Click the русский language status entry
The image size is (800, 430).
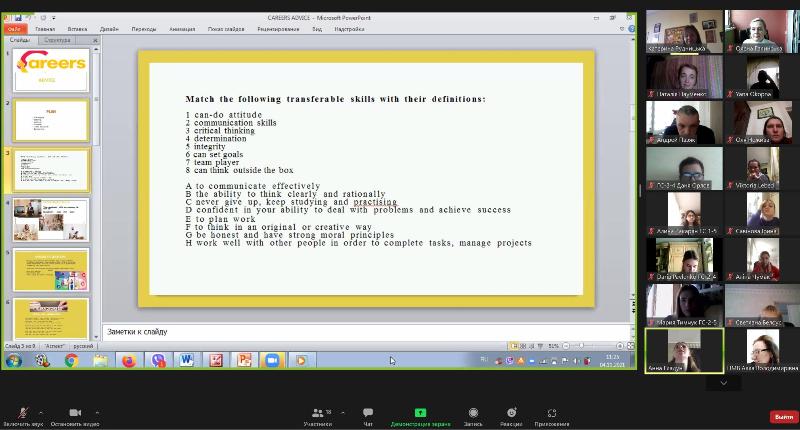[83, 346]
